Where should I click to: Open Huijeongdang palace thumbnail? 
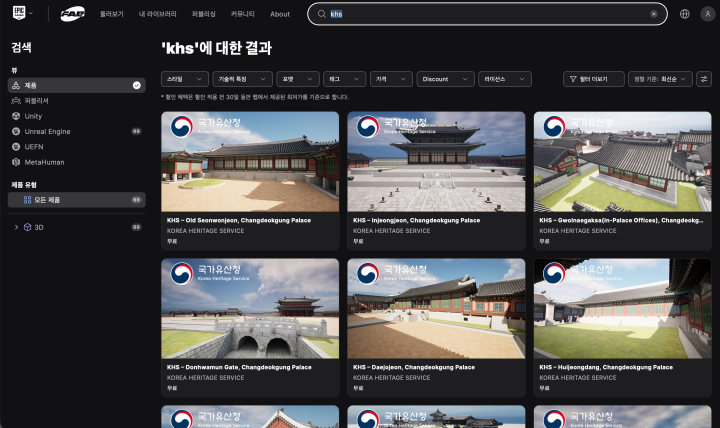623,309
